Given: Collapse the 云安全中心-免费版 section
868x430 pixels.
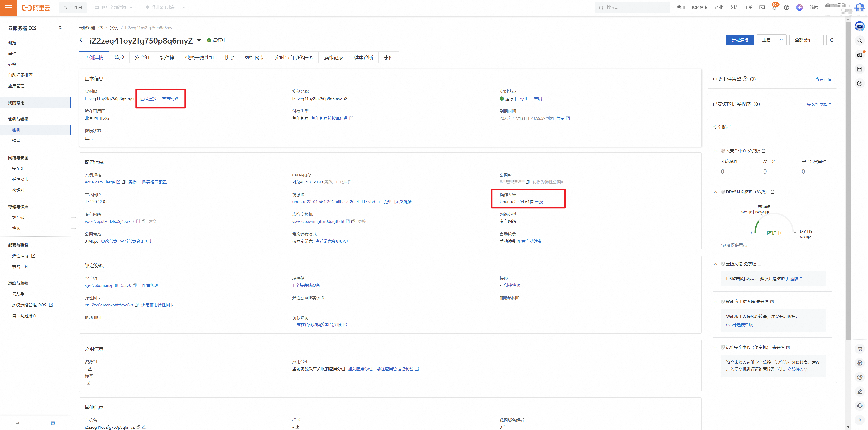Looking at the screenshot, I should (715, 151).
